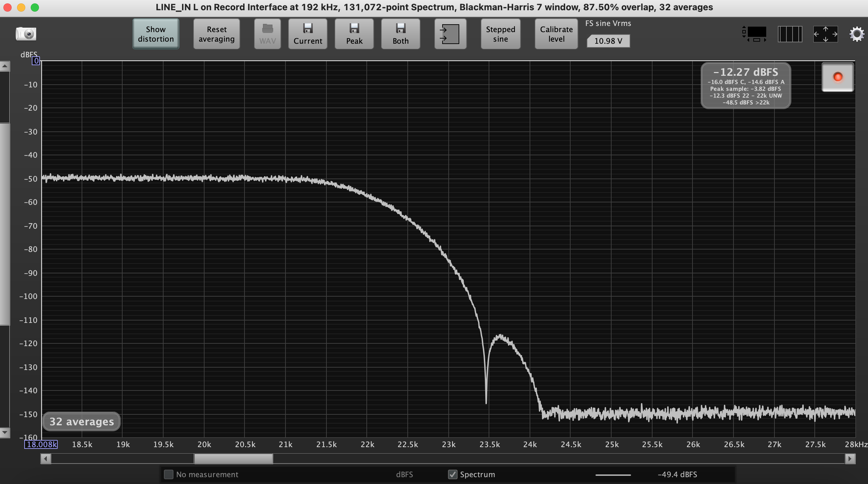Screen dimensions: 868x484
Task: Edit the top axis limit 0 box
Action: [x=36, y=61]
